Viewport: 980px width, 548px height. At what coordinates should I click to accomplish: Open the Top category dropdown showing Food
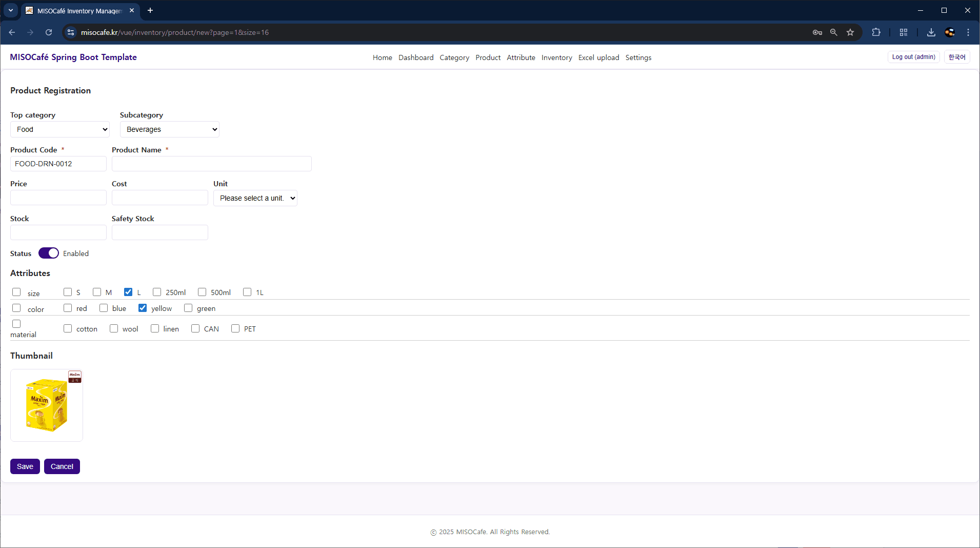(x=60, y=129)
